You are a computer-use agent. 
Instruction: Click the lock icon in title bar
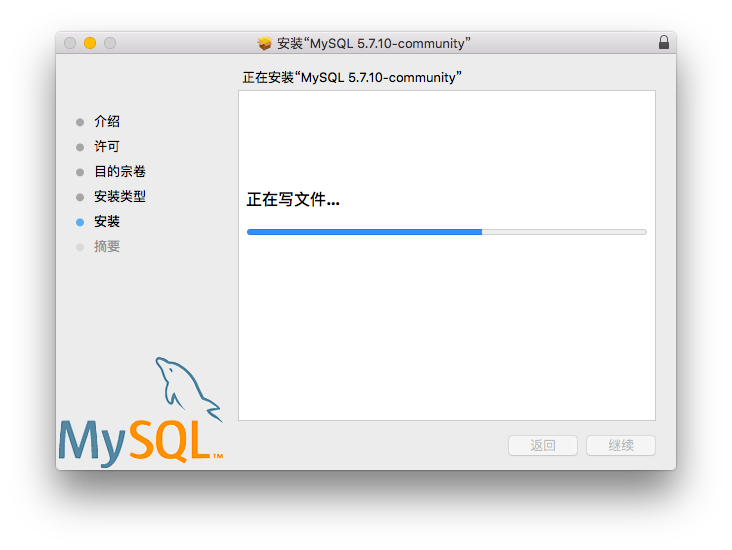(x=663, y=42)
